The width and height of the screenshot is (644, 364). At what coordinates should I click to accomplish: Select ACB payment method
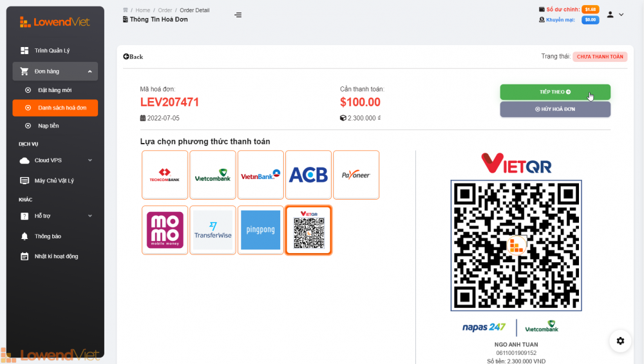[308, 175]
